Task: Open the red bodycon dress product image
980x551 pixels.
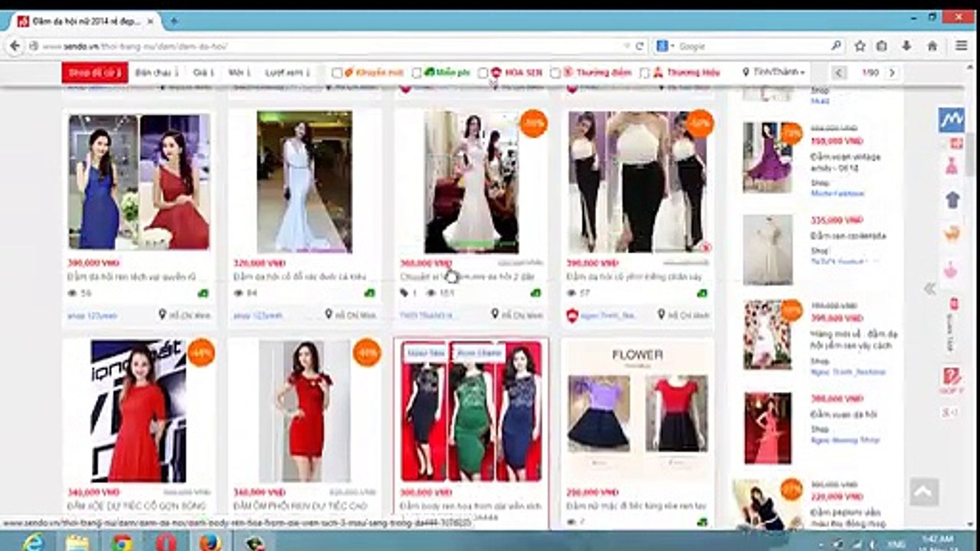Action: point(305,411)
